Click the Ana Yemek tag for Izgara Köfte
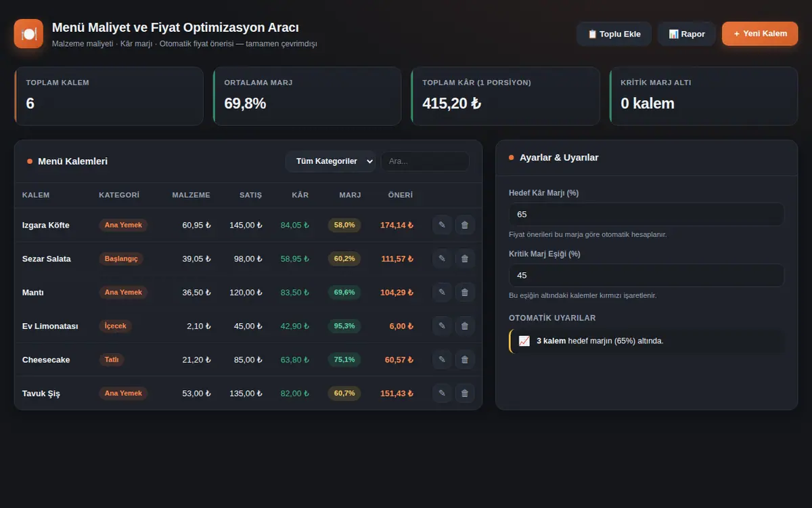 tap(123, 225)
